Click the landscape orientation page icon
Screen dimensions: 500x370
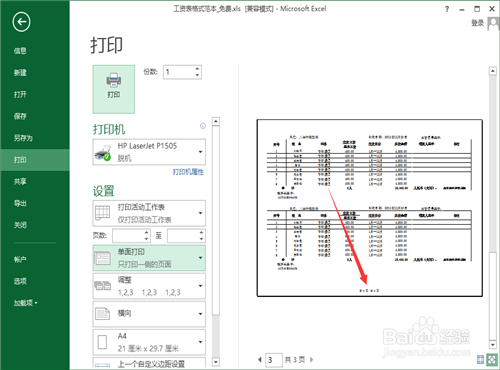102,314
